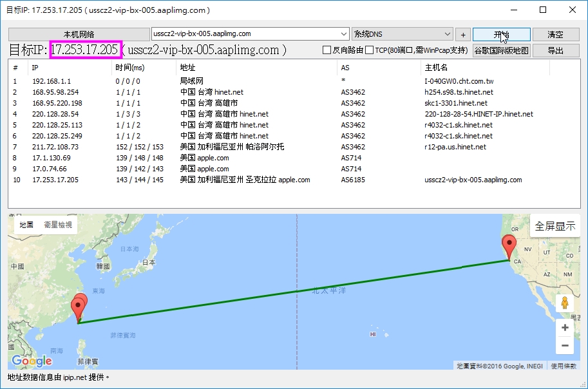Screen dimensions: 588x389
Task: Click the 0 / 0 / 0 time cell
Action: [x=128, y=81]
